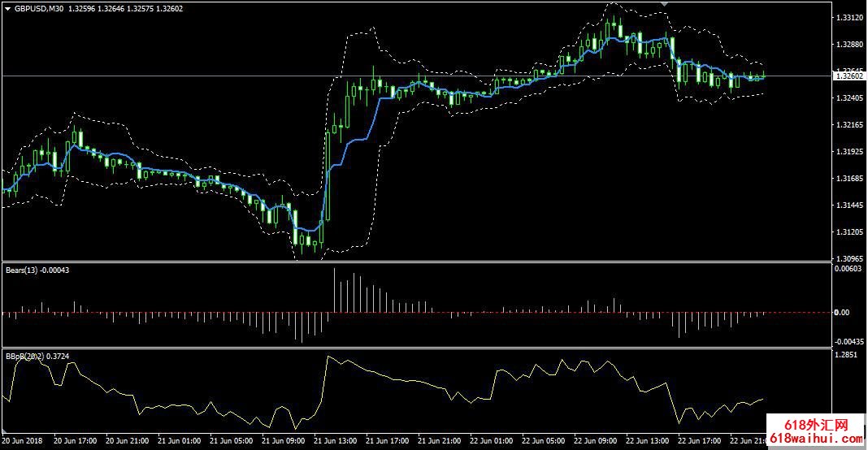Click the 1.32880 price axis label
868x450 pixels.
coord(850,45)
